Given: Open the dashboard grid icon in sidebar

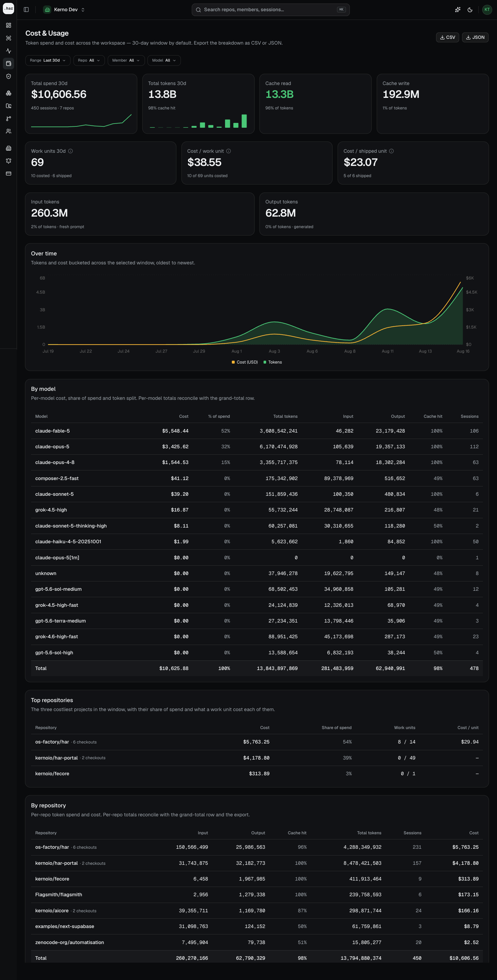Looking at the screenshot, I should pyautogui.click(x=8, y=25).
